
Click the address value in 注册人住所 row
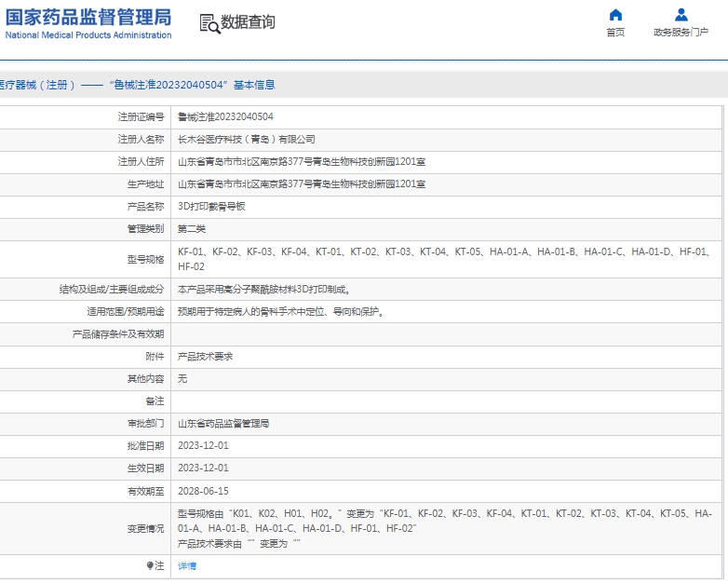[x=302, y=161]
